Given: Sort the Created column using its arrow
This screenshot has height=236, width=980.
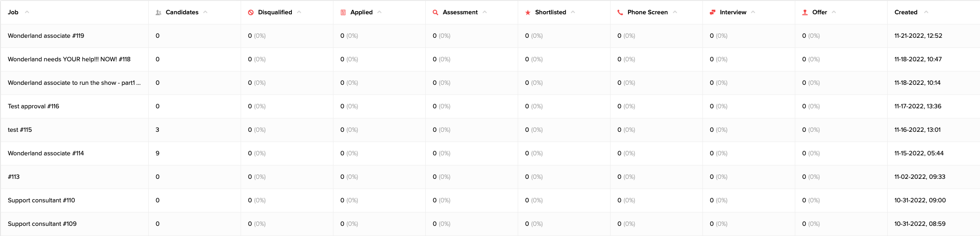Looking at the screenshot, I should click(x=926, y=12).
